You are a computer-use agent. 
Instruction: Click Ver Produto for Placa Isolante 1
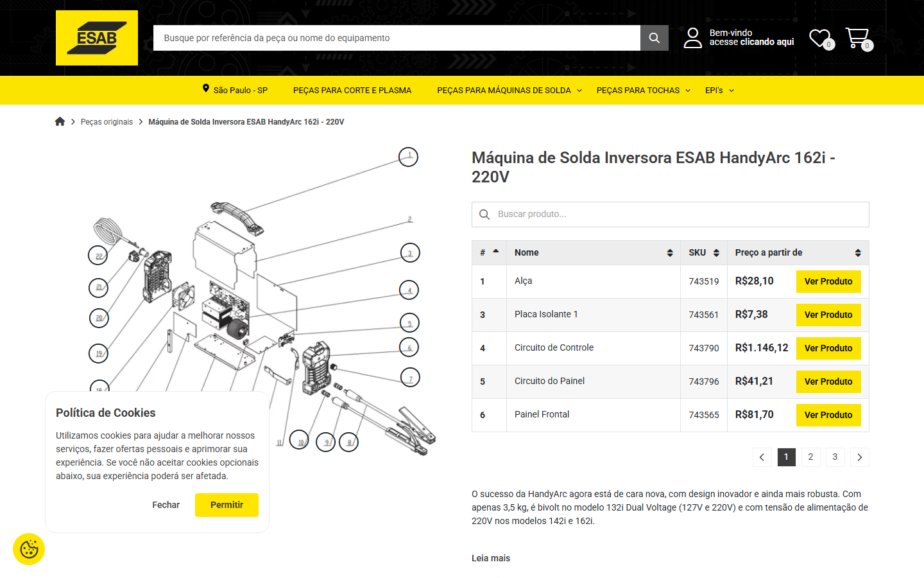click(828, 315)
